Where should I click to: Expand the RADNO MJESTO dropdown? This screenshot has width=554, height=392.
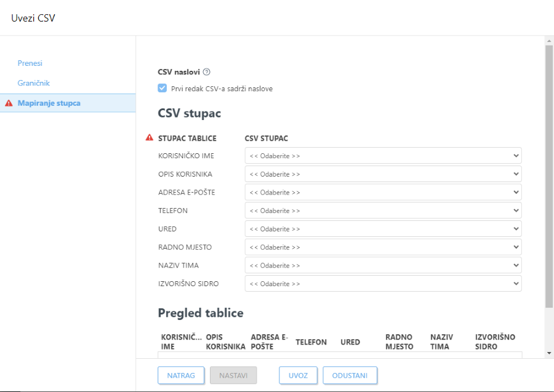pos(383,247)
